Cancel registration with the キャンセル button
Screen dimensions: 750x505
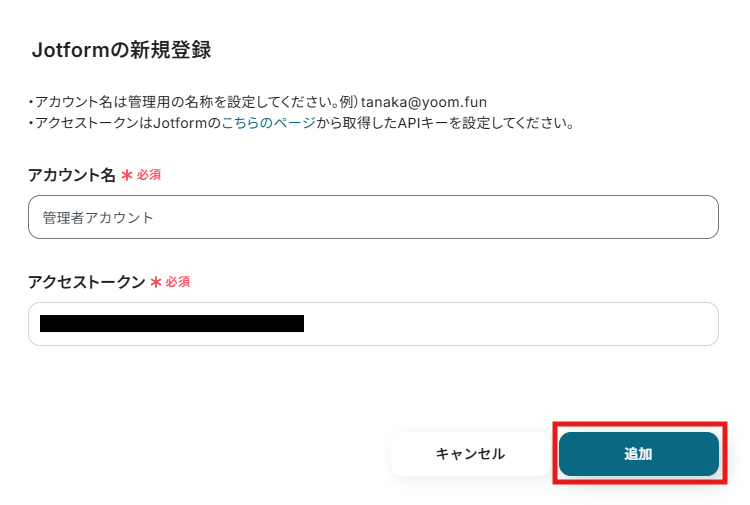(x=470, y=454)
